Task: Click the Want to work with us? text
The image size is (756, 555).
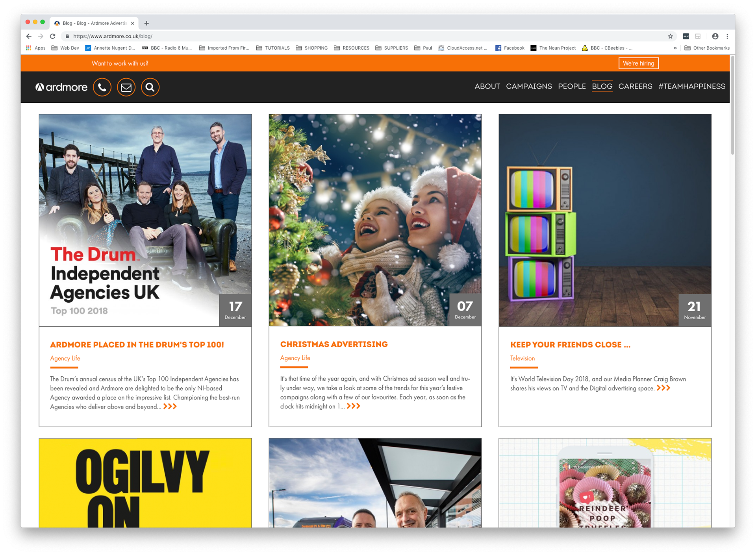Action: [120, 63]
